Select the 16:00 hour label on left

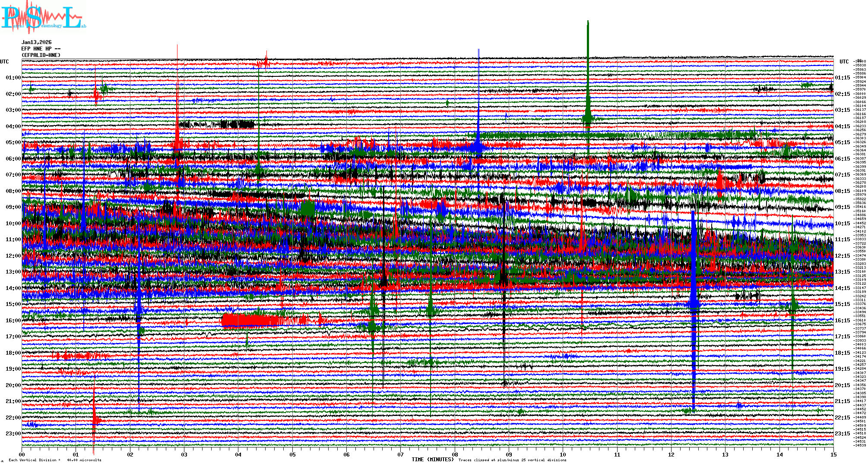coord(13,321)
